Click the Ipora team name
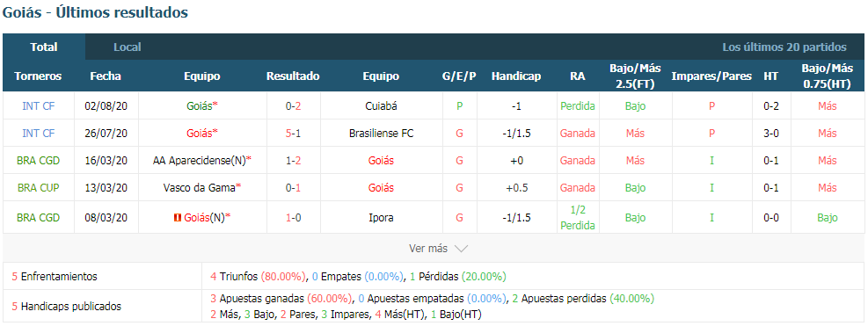The height and width of the screenshot is (326, 868). (382, 218)
